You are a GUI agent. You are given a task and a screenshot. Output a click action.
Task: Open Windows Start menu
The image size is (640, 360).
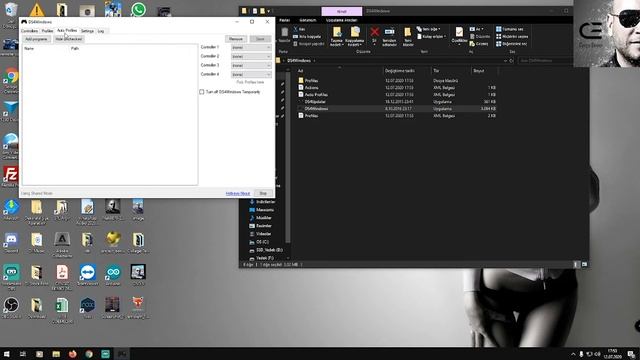tap(6, 354)
